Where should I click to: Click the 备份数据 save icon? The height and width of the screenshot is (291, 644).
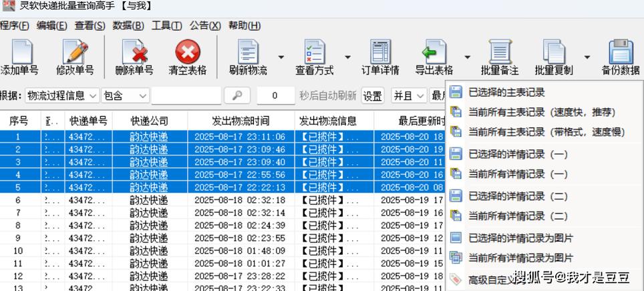pyautogui.click(x=621, y=53)
